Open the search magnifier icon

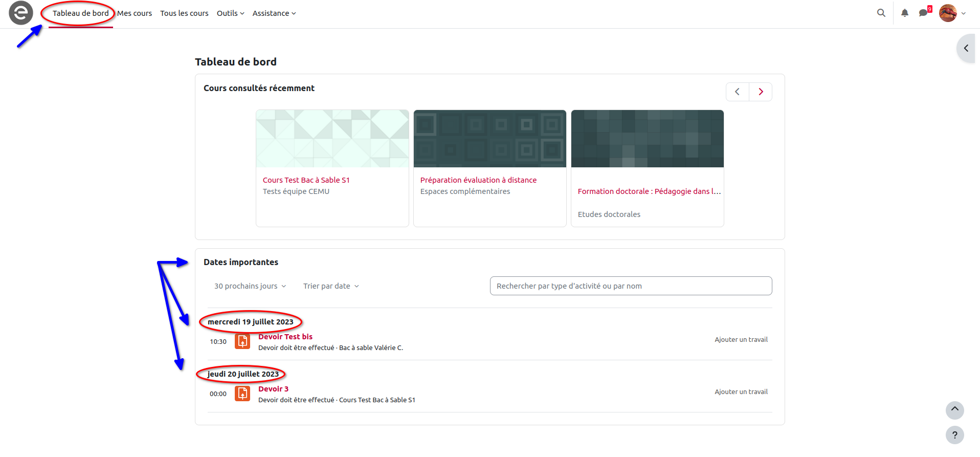881,13
